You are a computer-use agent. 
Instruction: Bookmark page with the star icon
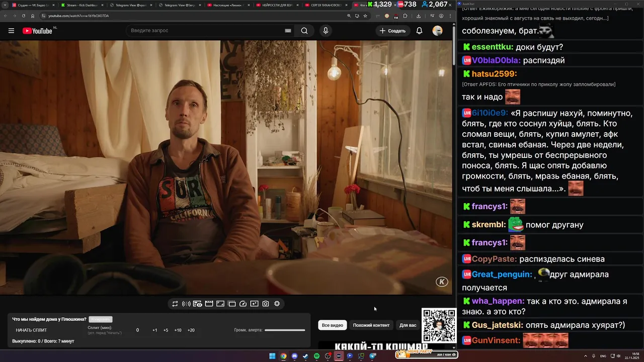pos(365,16)
